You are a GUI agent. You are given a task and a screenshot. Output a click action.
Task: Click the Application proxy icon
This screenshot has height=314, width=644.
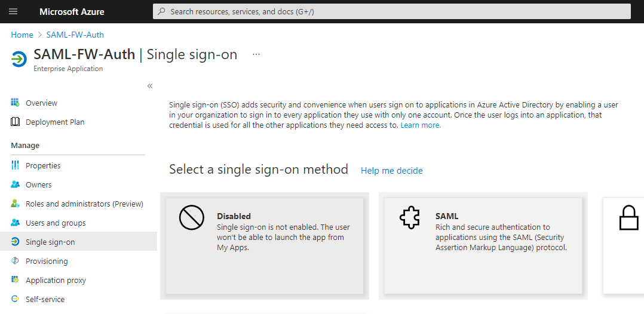coord(16,280)
